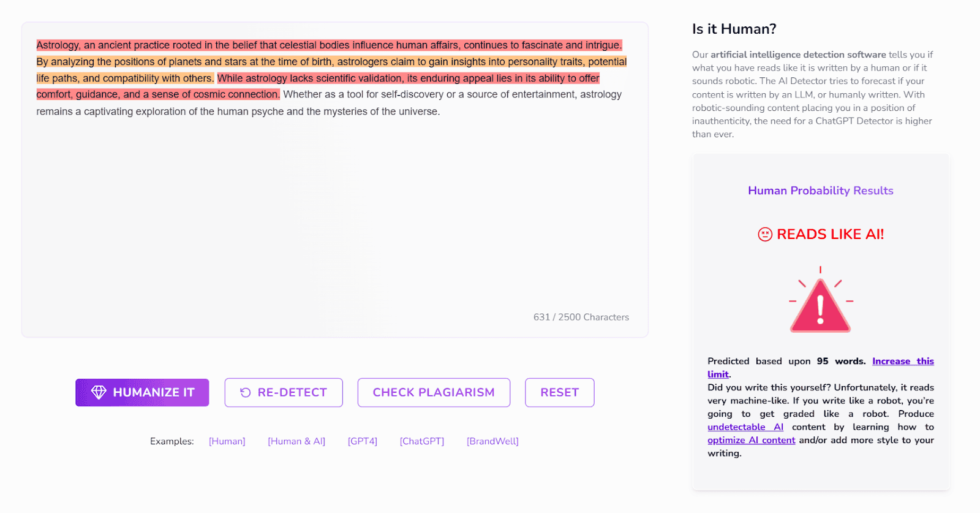The width and height of the screenshot is (980, 513).
Task: Click the HUMANIZE IT button
Action: tap(142, 392)
